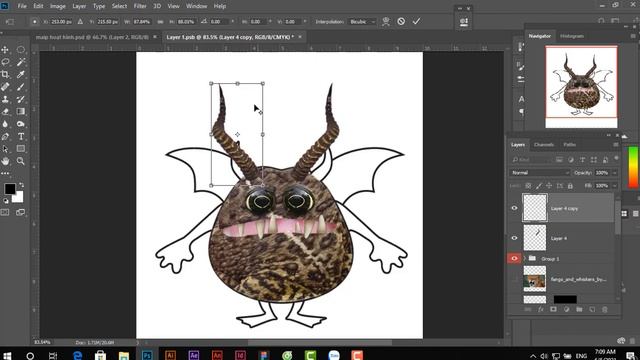Toggle Quick Mask mode
This screenshot has width=640, height=360.
click(5, 212)
